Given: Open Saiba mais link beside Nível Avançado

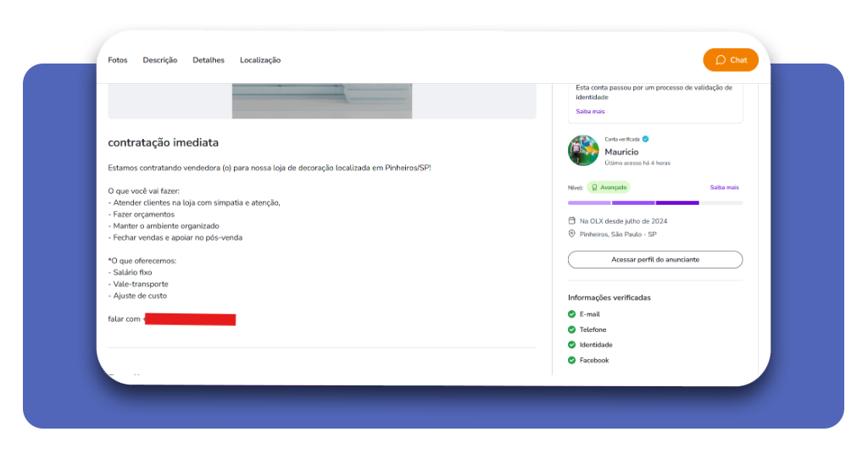Looking at the screenshot, I should coord(724,187).
